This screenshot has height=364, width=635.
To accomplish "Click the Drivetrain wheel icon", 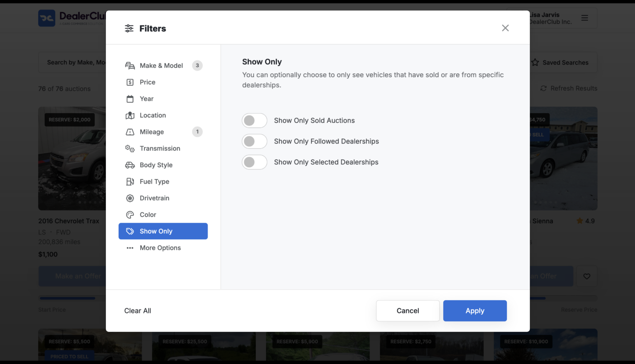I will (x=130, y=198).
